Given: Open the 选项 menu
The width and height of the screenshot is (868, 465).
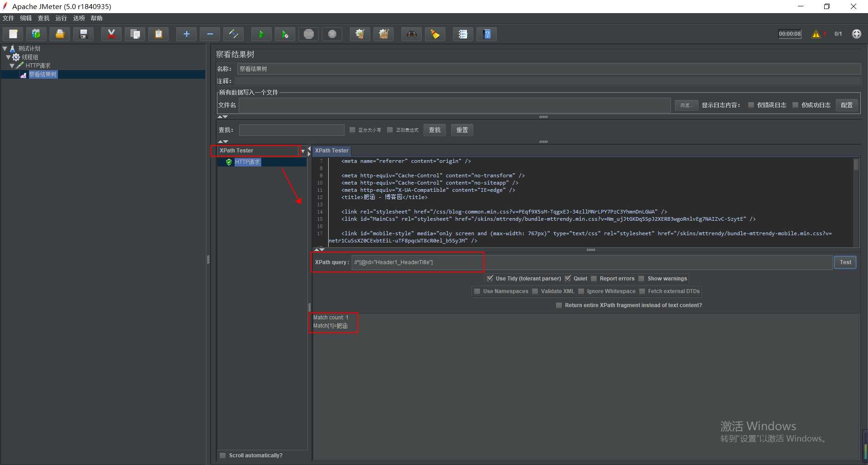Looking at the screenshot, I should (79, 18).
